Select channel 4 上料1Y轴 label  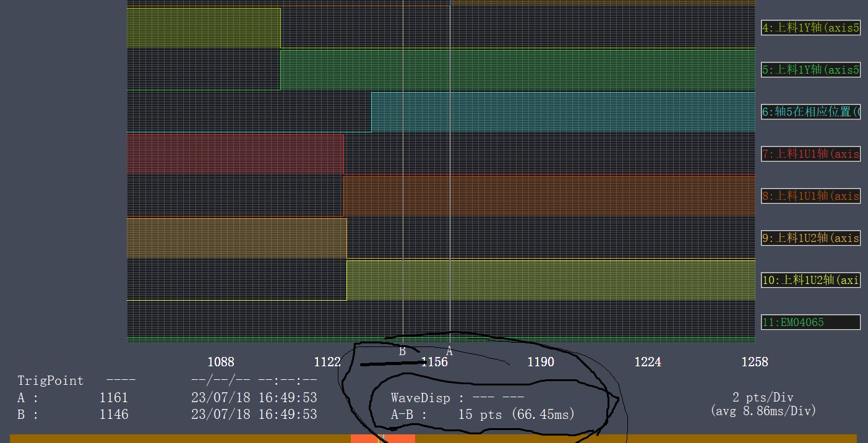(x=810, y=28)
